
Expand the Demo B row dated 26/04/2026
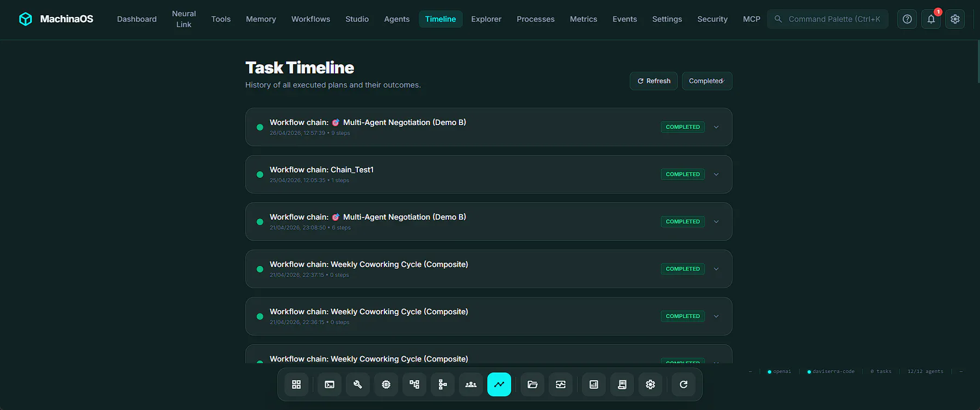(716, 127)
